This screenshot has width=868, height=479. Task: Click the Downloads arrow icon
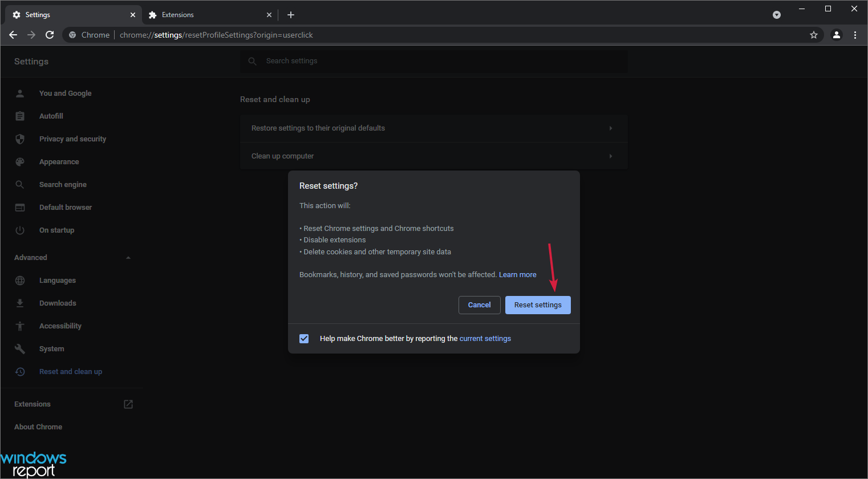pos(20,303)
